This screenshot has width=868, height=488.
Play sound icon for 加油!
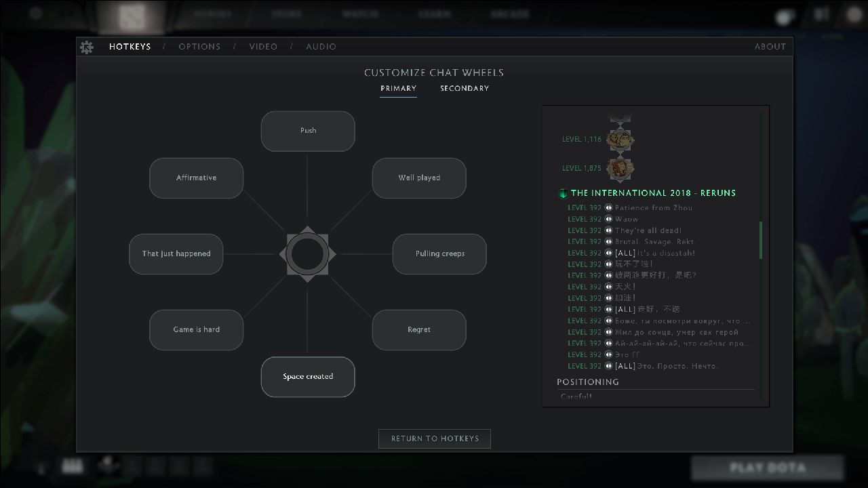608,298
